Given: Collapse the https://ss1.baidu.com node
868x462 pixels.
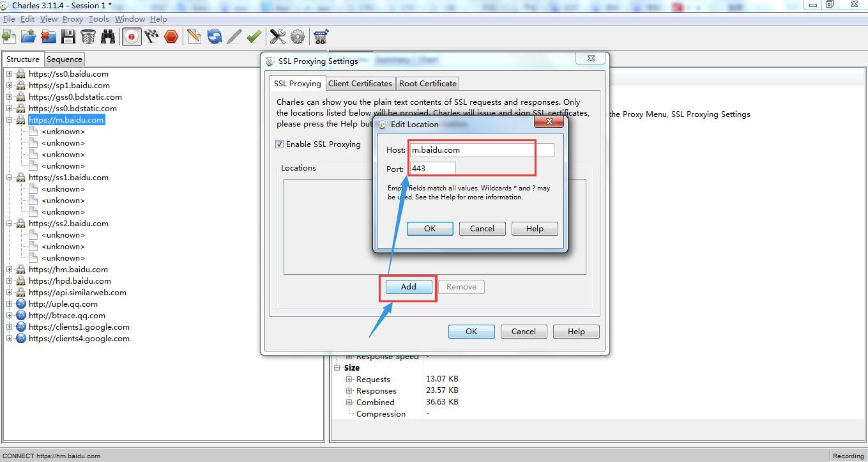Looking at the screenshot, I should [10, 178].
